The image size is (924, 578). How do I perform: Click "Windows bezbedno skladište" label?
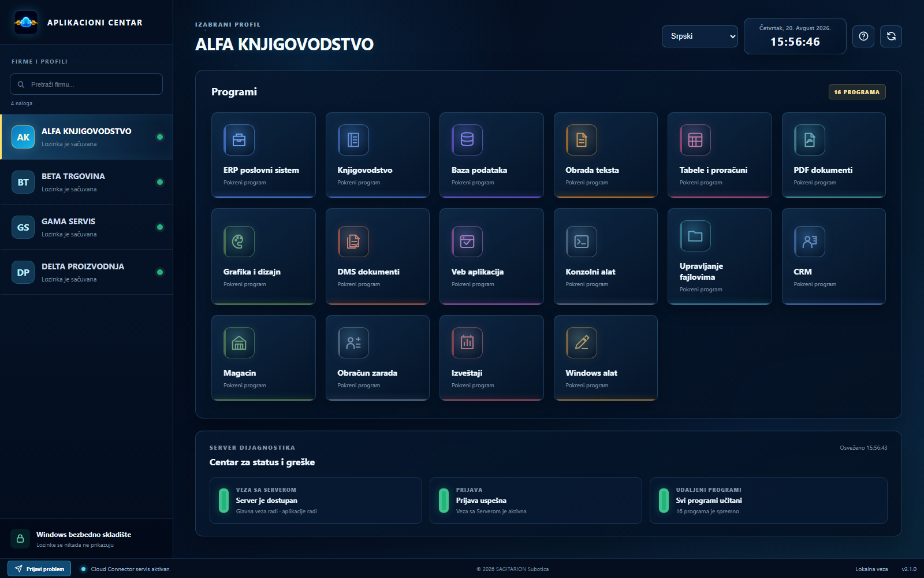(84, 535)
